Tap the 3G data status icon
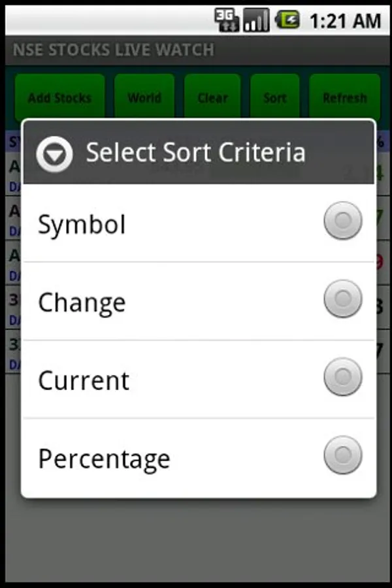This screenshot has width=392, height=588. [227, 20]
